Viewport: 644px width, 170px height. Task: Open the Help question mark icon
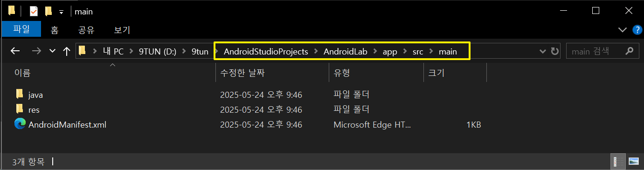point(637,30)
